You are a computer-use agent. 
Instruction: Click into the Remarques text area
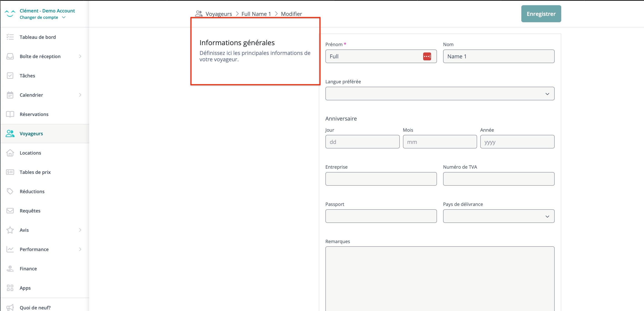pyautogui.click(x=439, y=278)
